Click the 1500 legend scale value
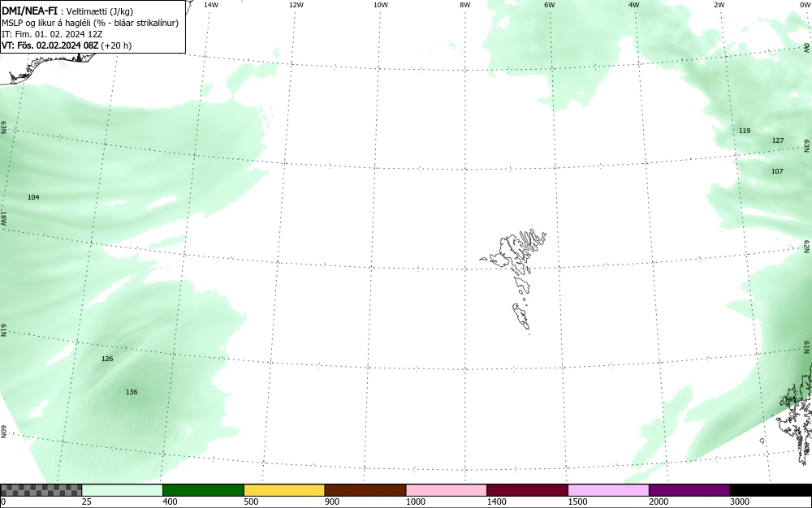Image resolution: width=812 pixels, height=508 pixels. click(x=577, y=502)
